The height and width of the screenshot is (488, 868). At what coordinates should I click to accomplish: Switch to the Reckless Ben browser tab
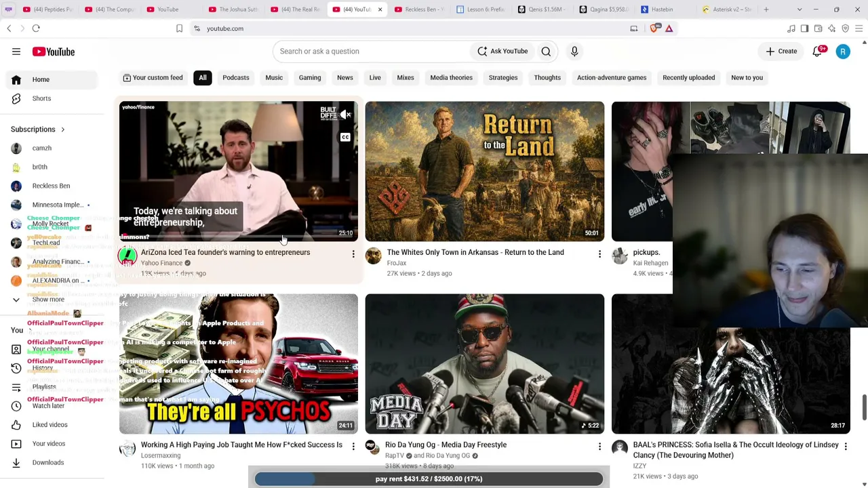418,9
